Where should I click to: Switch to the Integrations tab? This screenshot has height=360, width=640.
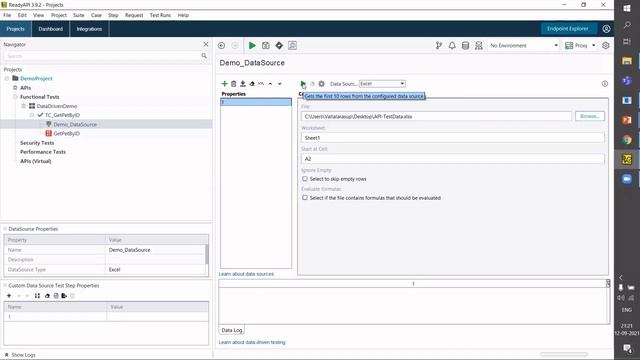(x=89, y=29)
